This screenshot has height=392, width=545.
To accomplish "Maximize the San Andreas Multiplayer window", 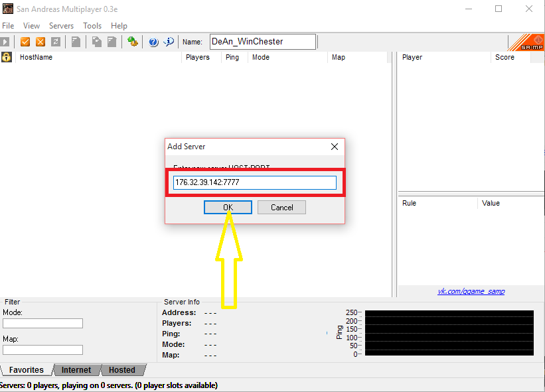I will click(499, 9).
